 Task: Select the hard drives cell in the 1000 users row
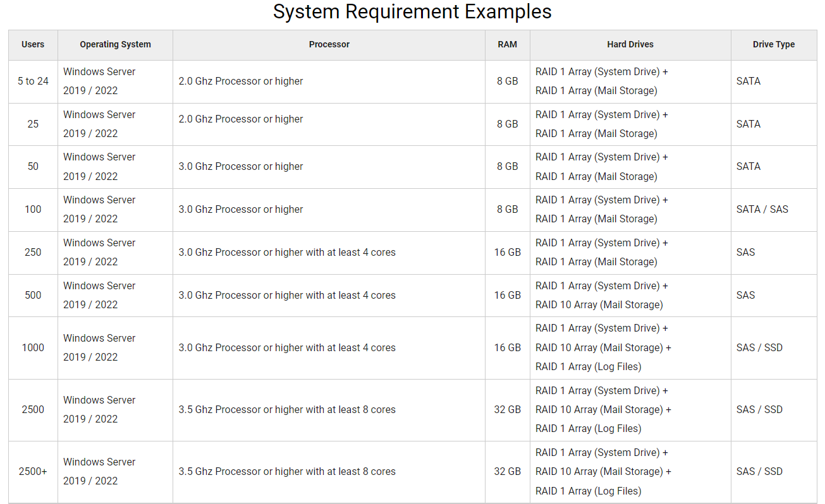coord(630,348)
